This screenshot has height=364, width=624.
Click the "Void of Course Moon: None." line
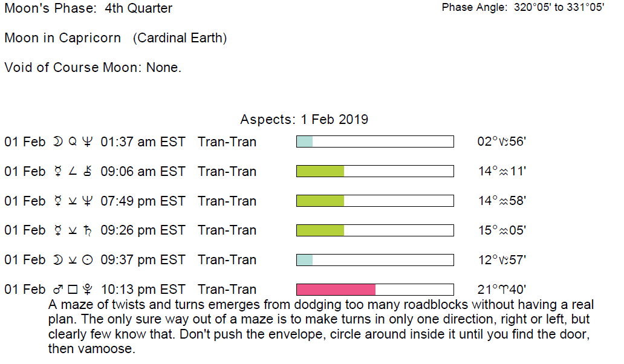(93, 67)
